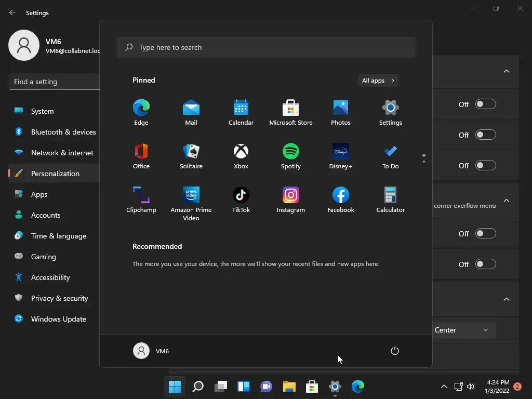
Task: Click the Find a setting search field
Action: pyautogui.click(x=54, y=82)
